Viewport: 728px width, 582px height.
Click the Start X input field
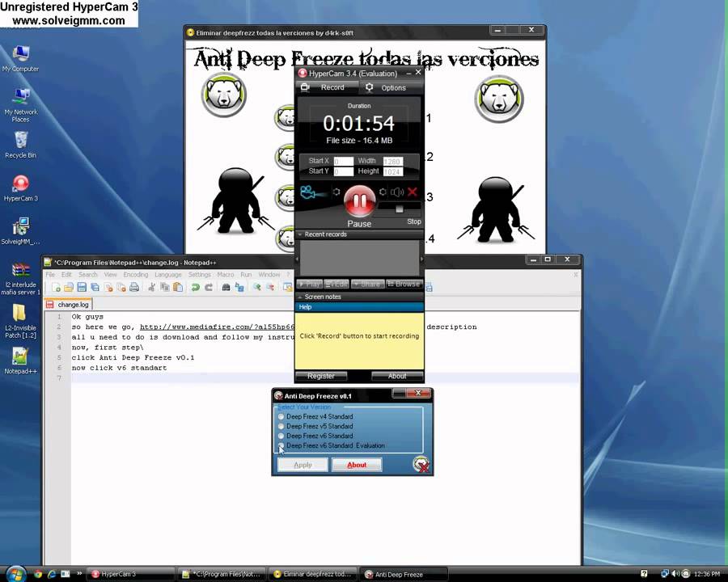click(344, 161)
